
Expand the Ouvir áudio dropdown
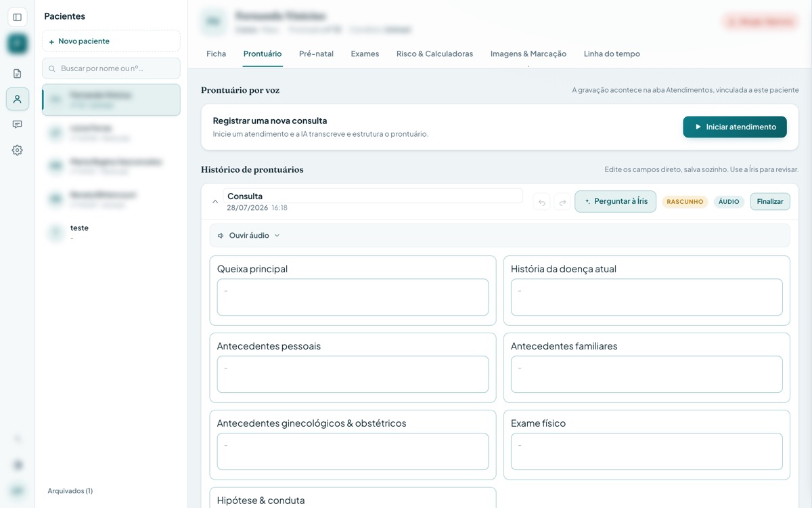(277, 236)
